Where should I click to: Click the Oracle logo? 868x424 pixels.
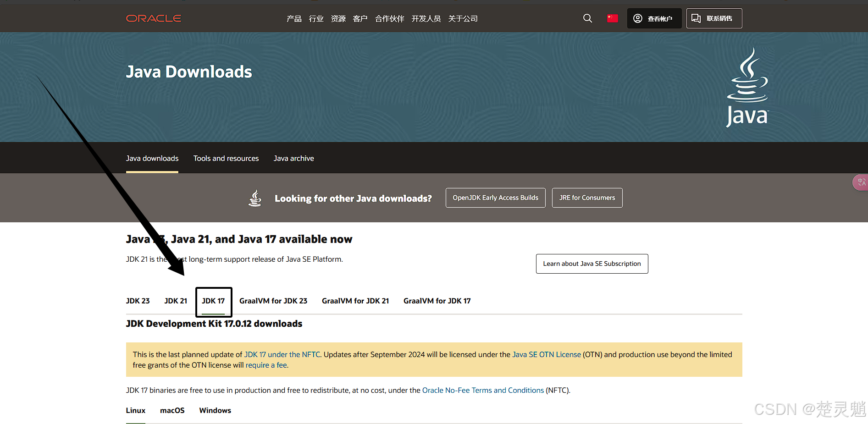point(154,18)
